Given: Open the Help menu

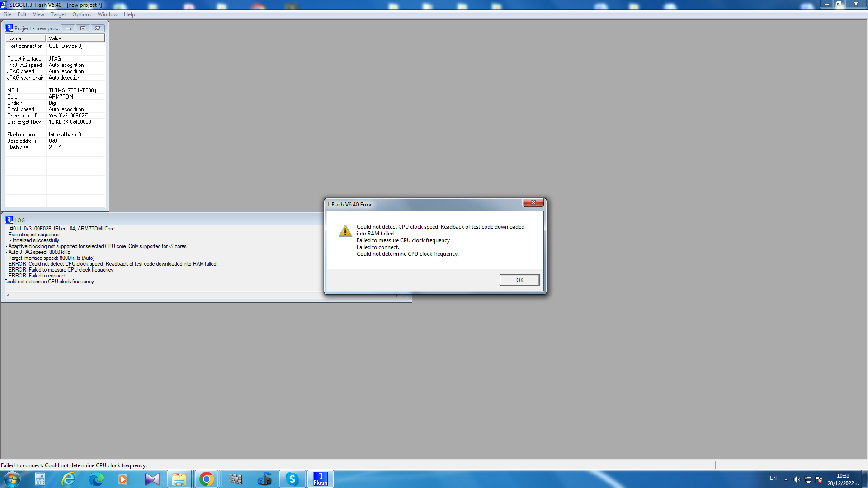Looking at the screenshot, I should tap(129, 14).
